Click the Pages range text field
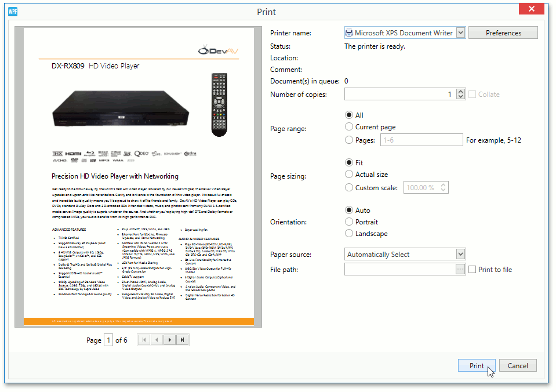The width and height of the screenshot is (556, 392). [421, 140]
